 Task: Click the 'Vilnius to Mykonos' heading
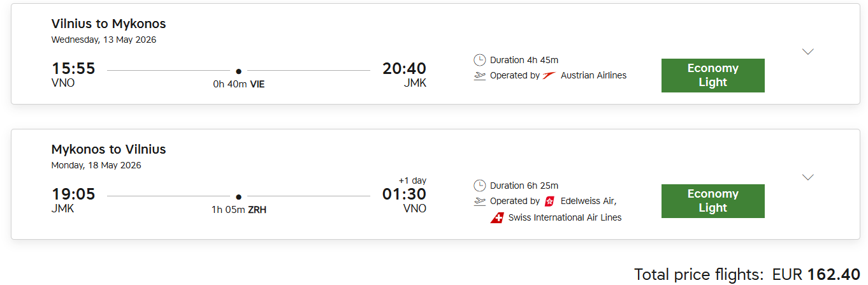point(108,24)
